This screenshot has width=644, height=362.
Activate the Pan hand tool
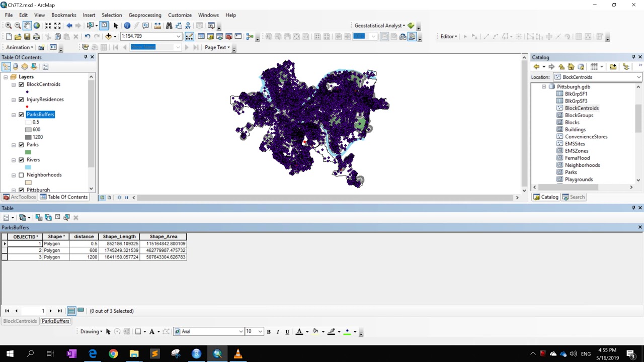(27, 26)
